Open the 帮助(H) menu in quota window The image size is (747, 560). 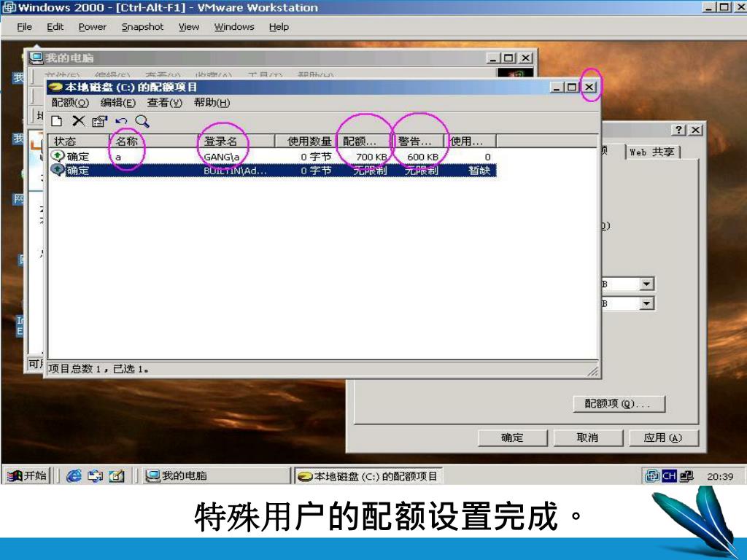[x=212, y=103]
